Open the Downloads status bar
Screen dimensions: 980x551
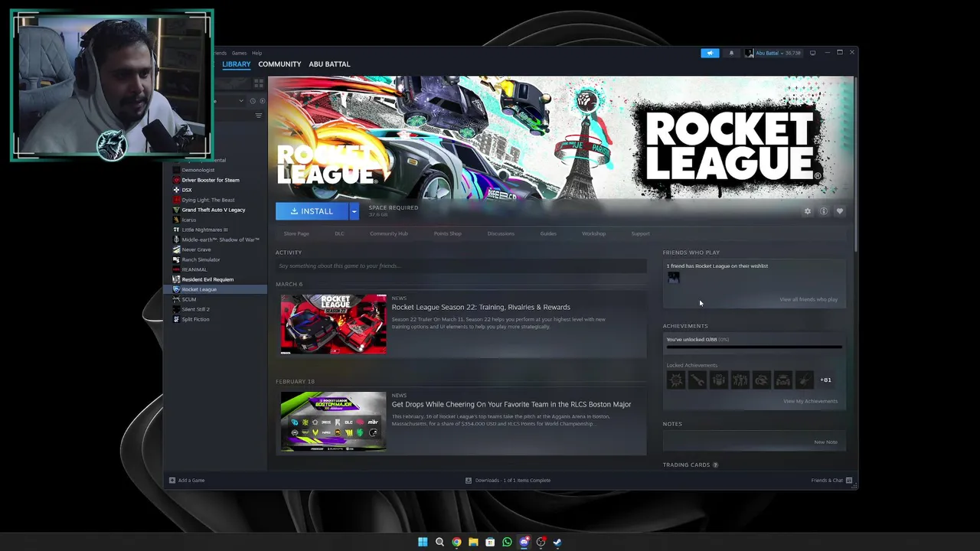(508, 480)
